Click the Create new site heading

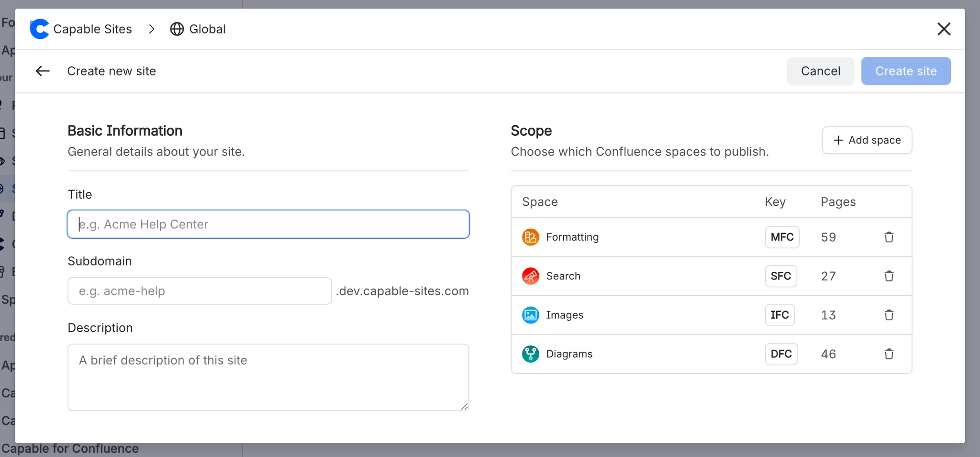click(111, 71)
